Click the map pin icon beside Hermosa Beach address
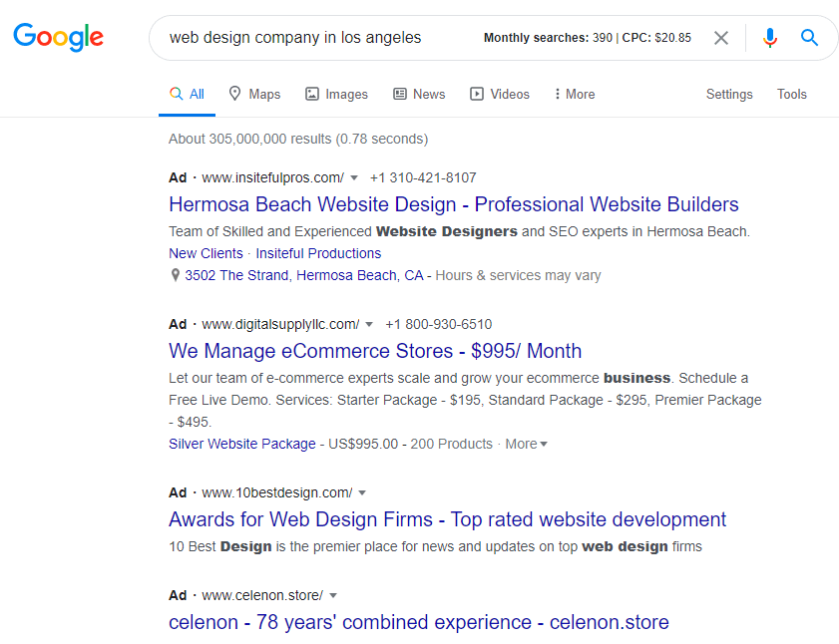The image size is (839, 644). tap(175, 275)
